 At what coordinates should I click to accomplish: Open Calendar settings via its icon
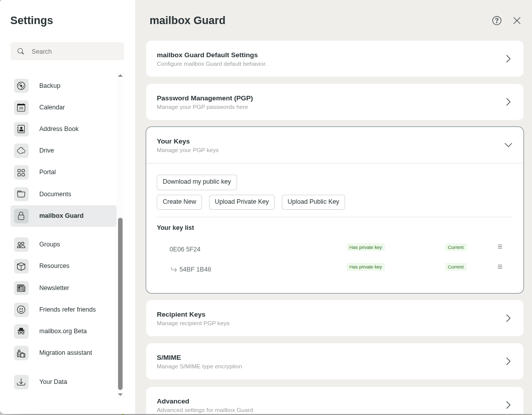[21, 107]
